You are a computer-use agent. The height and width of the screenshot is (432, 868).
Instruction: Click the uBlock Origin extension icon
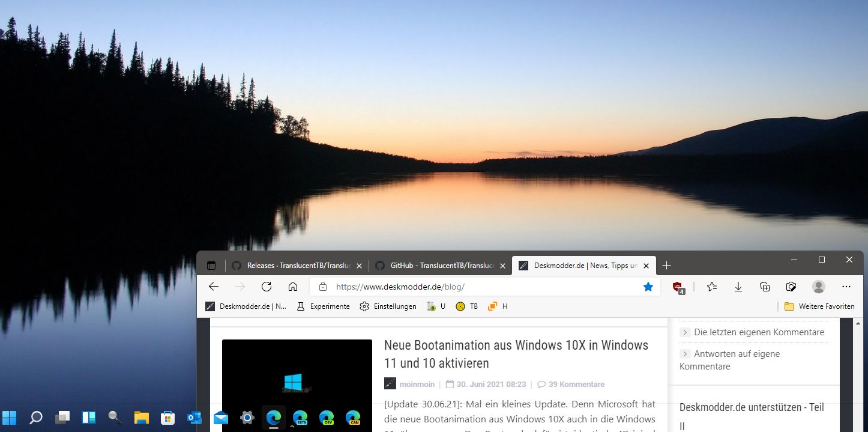(678, 287)
